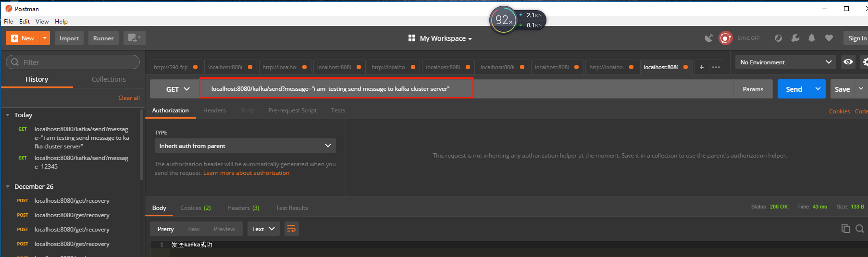Image resolution: width=868 pixels, height=257 pixels.
Task: Click the New request button
Action: [x=23, y=38]
